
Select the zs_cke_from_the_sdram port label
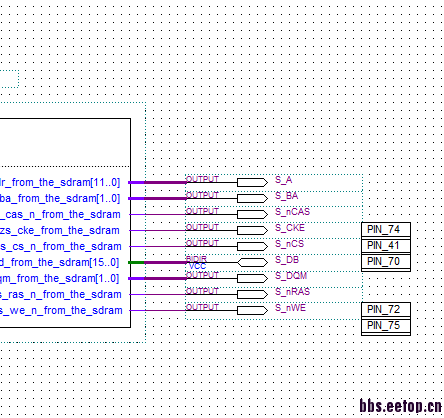(60, 230)
